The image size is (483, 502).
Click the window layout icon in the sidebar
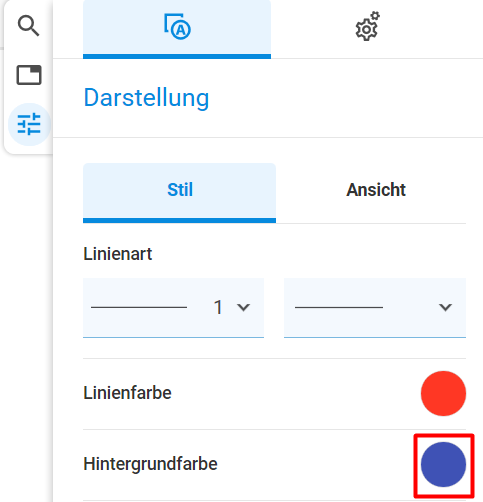tap(29, 75)
